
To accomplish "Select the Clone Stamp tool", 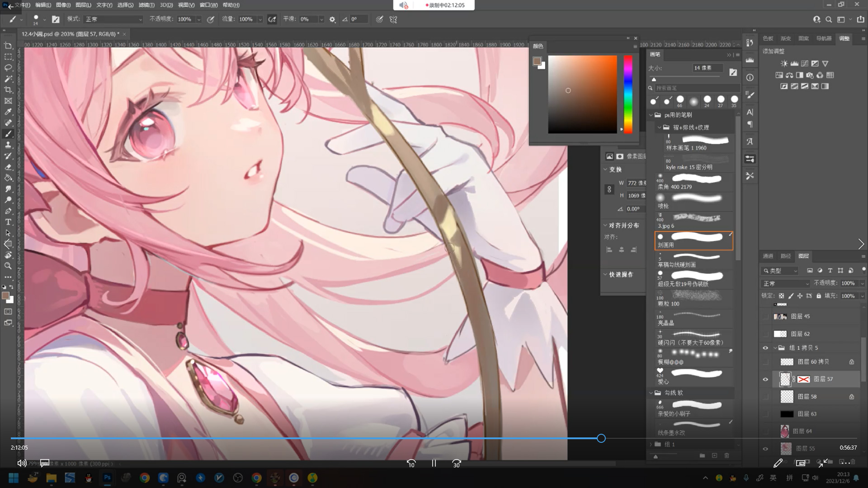I will point(8,145).
